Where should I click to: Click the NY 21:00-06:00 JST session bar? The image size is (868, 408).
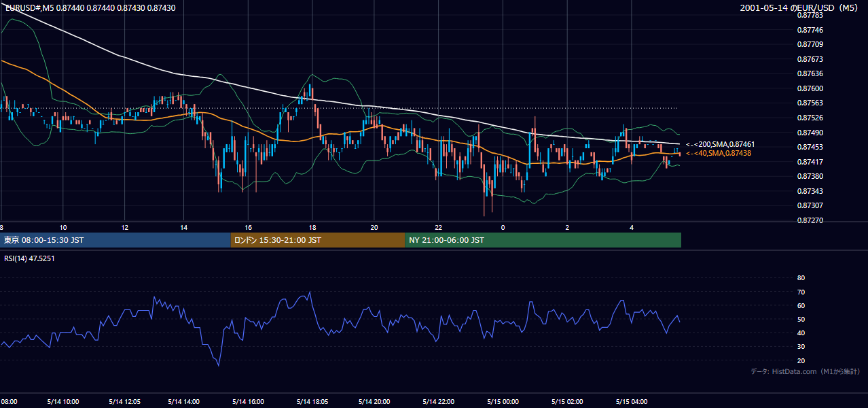pos(543,240)
